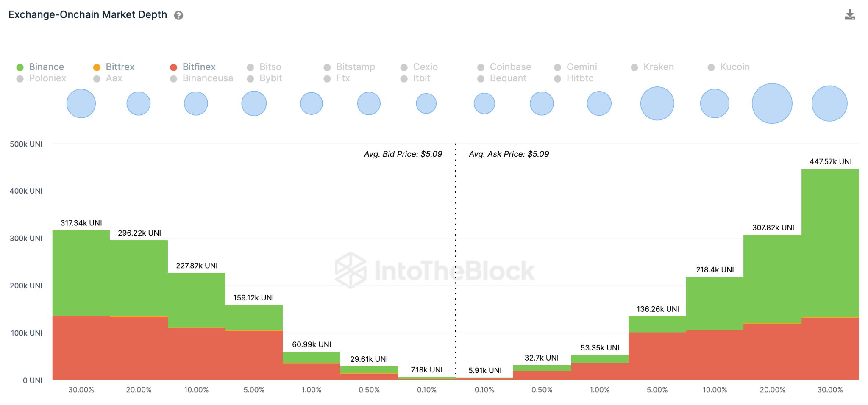Click the bubble above 5.00% ask column

(x=657, y=103)
